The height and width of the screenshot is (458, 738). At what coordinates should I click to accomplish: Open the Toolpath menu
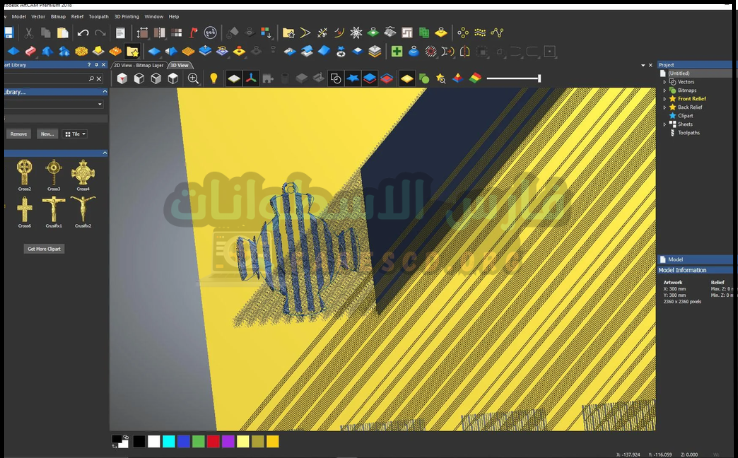(99, 17)
